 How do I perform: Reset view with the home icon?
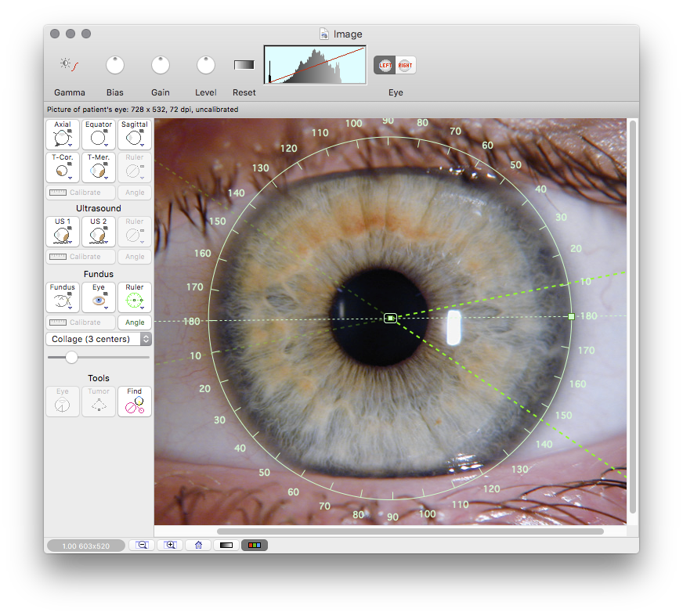(x=198, y=545)
